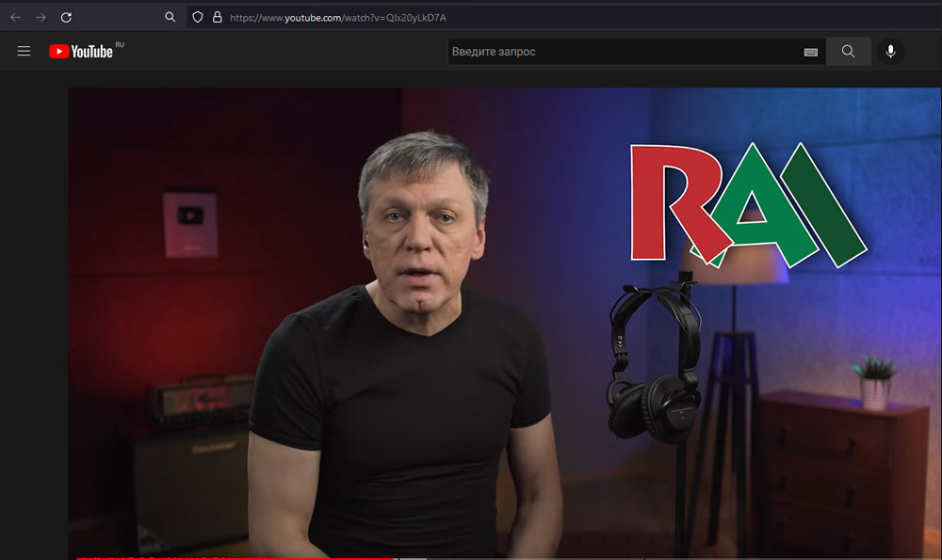This screenshot has width=942, height=560.
Task: Seek using the red video progress bar
Action: [x=235, y=557]
